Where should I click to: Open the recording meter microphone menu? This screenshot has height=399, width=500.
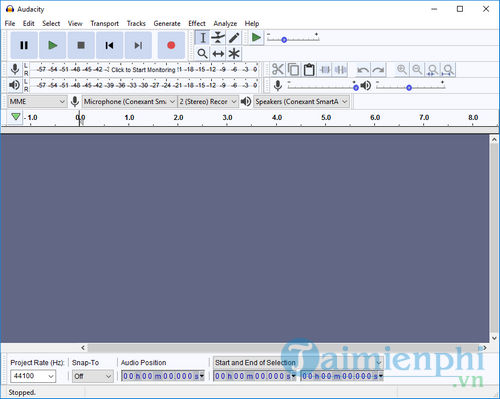pyautogui.click(x=15, y=69)
